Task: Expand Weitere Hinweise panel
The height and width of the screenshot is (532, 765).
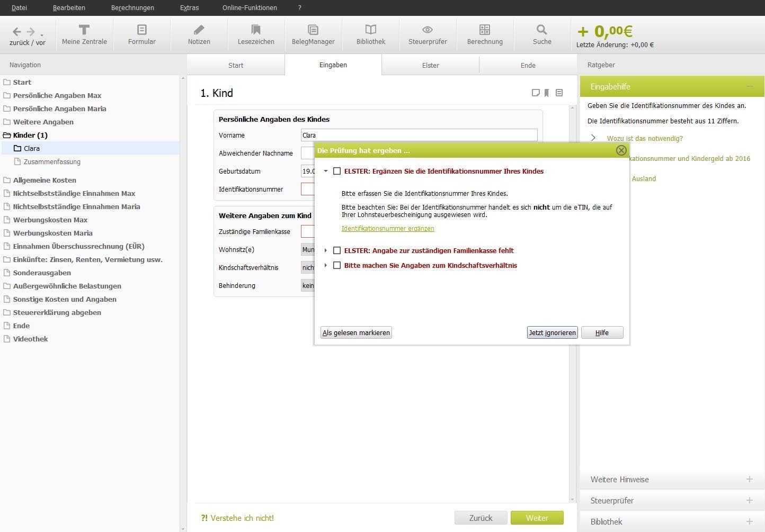Action: pos(750,479)
